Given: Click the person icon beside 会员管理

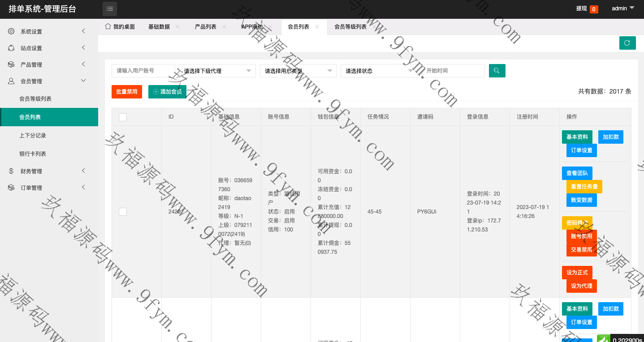Looking at the screenshot, I should 11,81.
